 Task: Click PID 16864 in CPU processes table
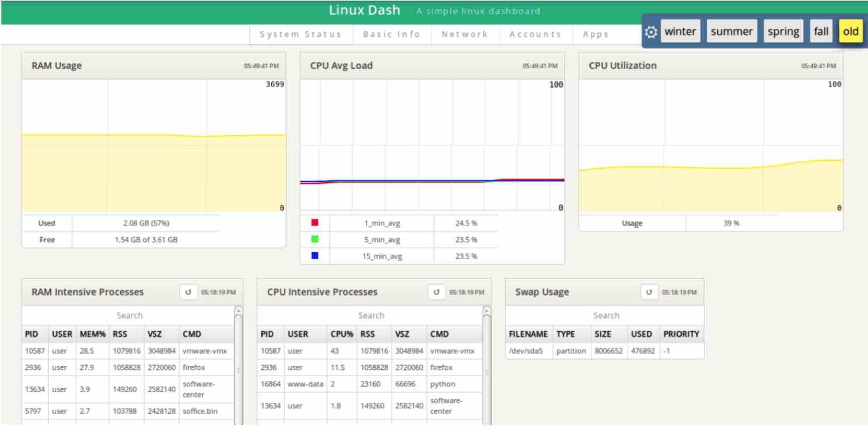tap(270, 384)
